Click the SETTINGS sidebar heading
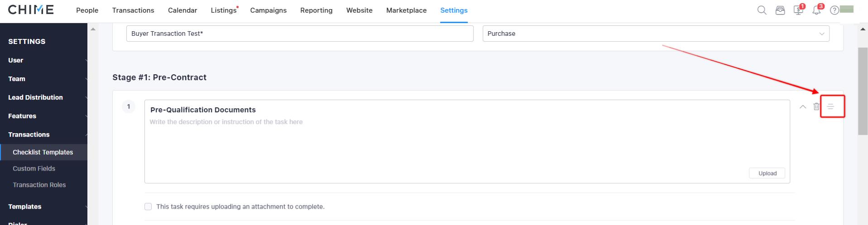Viewport: 868px width, 225px height. 27,41
